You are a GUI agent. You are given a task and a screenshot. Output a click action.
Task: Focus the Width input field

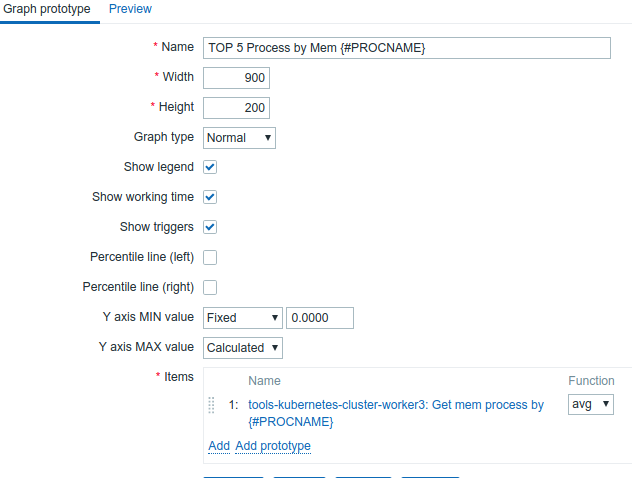click(236, 78)
